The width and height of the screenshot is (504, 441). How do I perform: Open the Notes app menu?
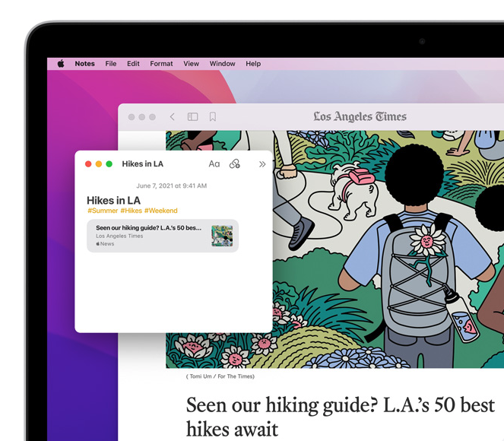85,64
